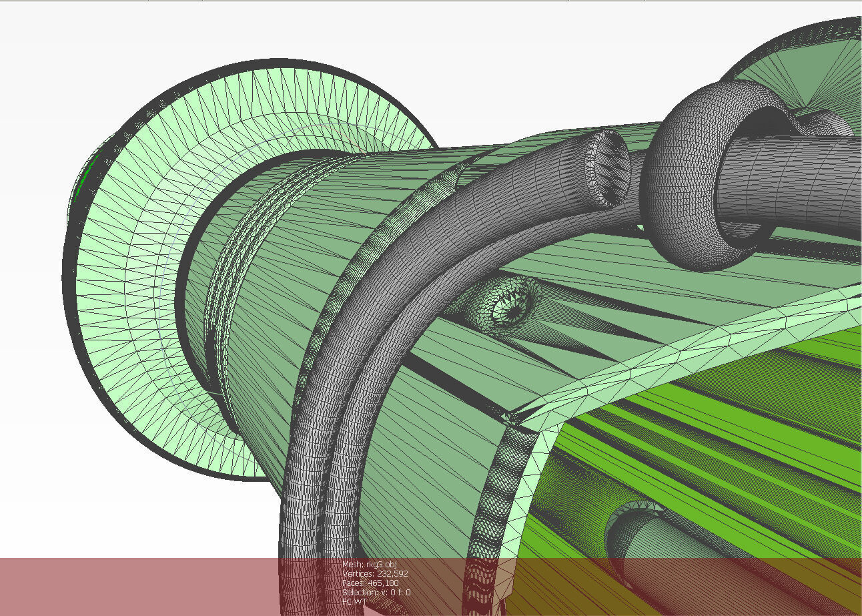Click the Faces: 465,180 count
The height and width of the screenshot is (616, 862).
pos(370,583)
